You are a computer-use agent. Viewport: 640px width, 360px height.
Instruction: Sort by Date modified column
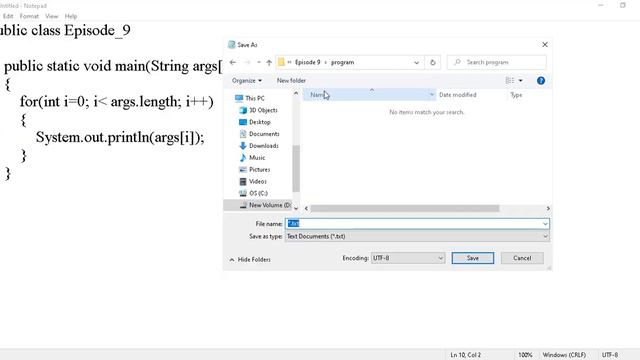458,95
